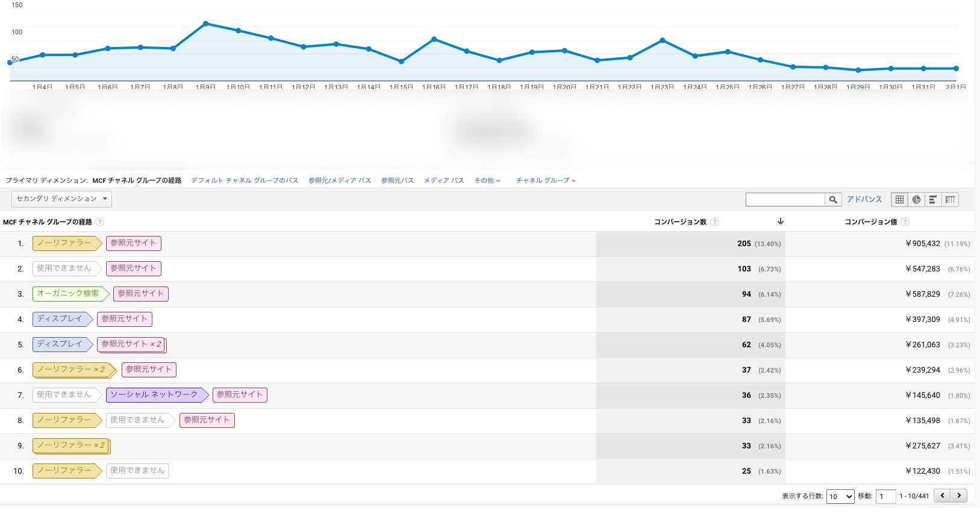
Task: Switch to data table view icon
Action: point(899,200)
